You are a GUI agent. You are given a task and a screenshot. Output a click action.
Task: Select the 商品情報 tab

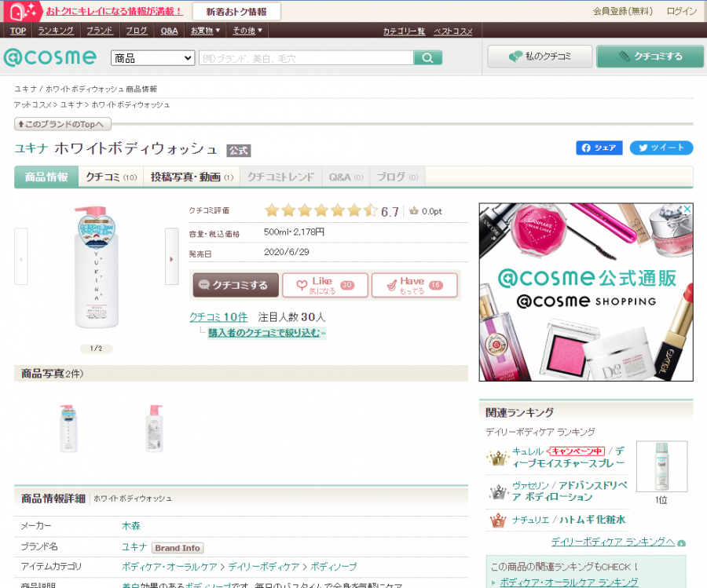coord(46,177)
